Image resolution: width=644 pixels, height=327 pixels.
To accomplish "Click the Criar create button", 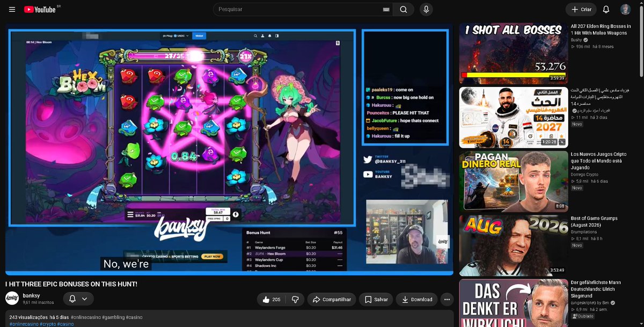I will point(581,10).
